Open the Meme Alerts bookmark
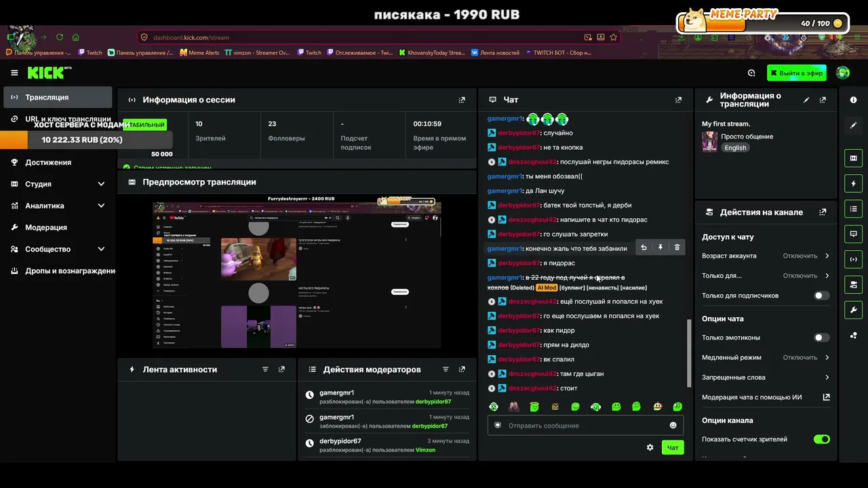The image size is (868, 488). 199,52
